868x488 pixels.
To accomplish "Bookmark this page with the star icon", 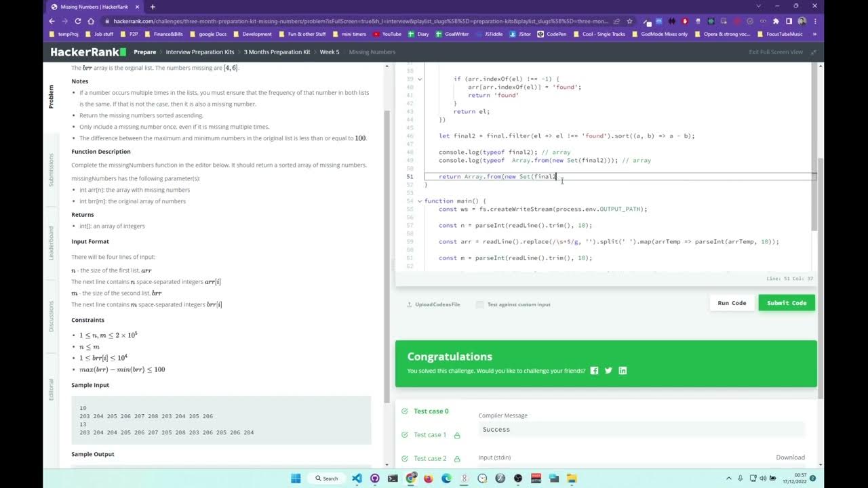I will coord(629,21).
